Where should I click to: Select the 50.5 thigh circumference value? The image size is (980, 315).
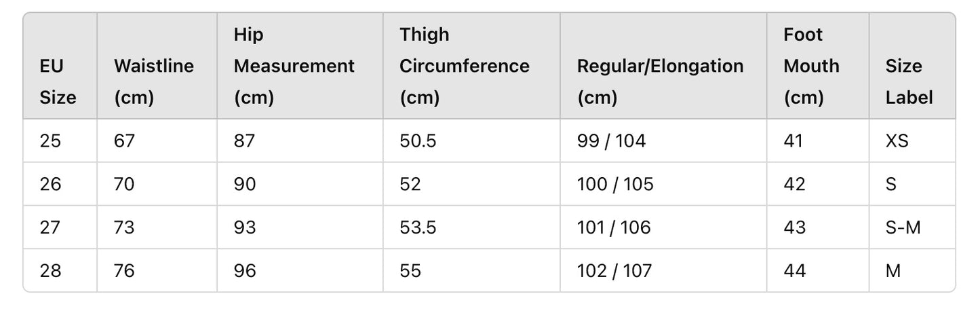pyautogui.click(x=471, y=141)
